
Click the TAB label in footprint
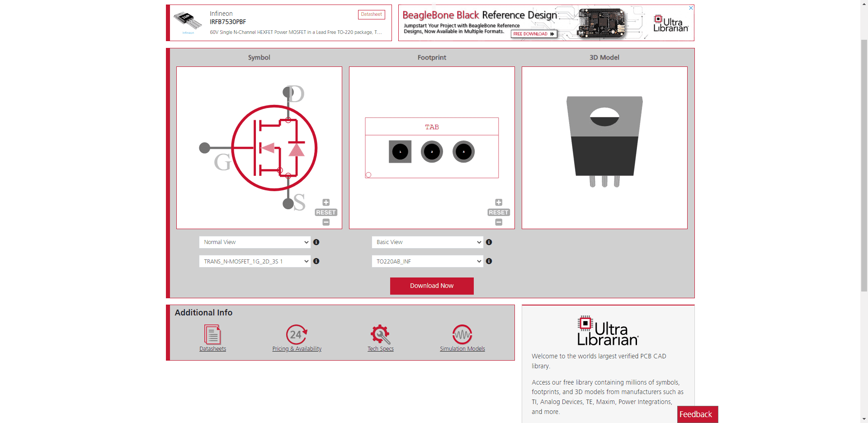tap(432, 127)
